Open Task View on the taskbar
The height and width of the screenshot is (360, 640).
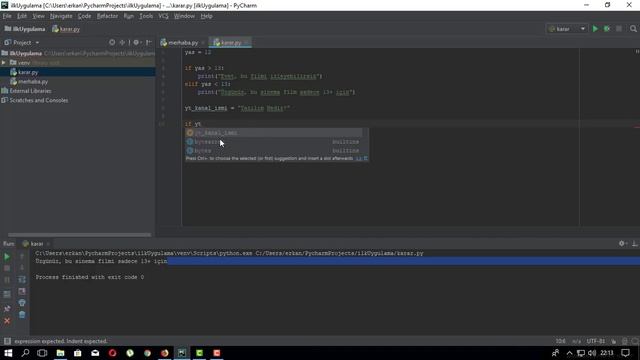coord(42,353)
